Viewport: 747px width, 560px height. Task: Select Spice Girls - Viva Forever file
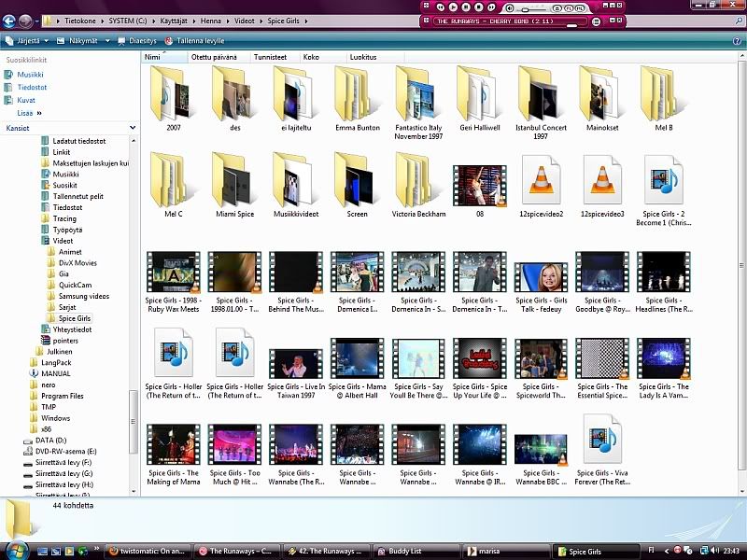tap(602, 449)
